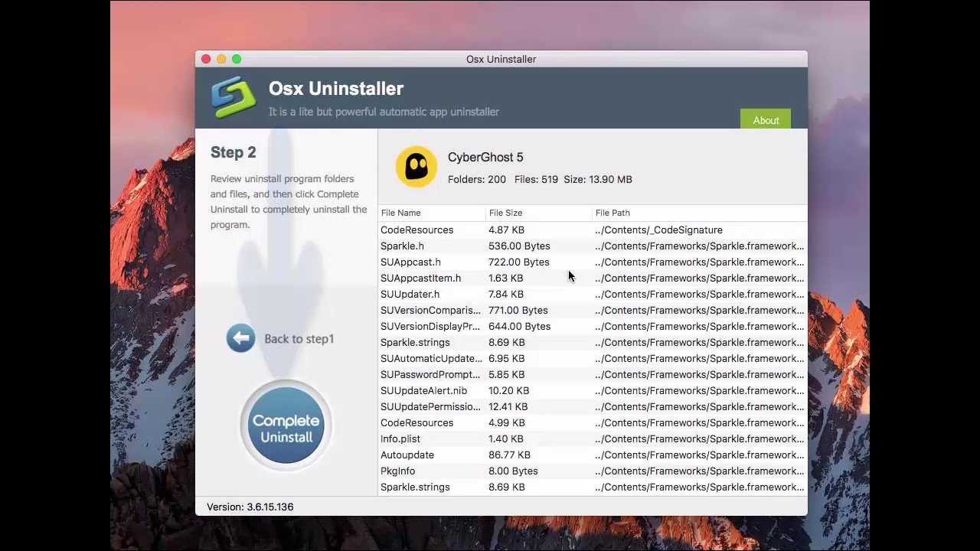Select the Info.plist file row
This screenshot has height=551, width=980.
593,439
